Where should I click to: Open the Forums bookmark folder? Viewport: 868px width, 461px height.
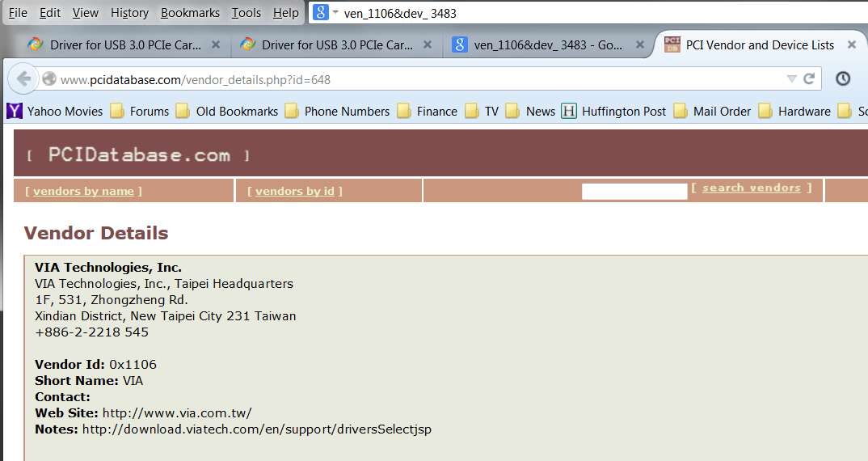click(x=140, y=112)
